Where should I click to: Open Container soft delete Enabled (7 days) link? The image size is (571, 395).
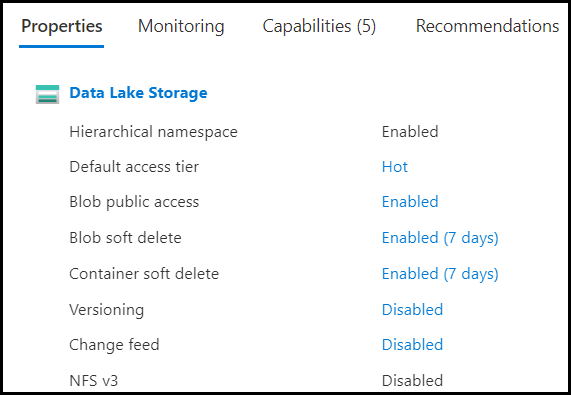pyautogui.click(x=440, y=274)
